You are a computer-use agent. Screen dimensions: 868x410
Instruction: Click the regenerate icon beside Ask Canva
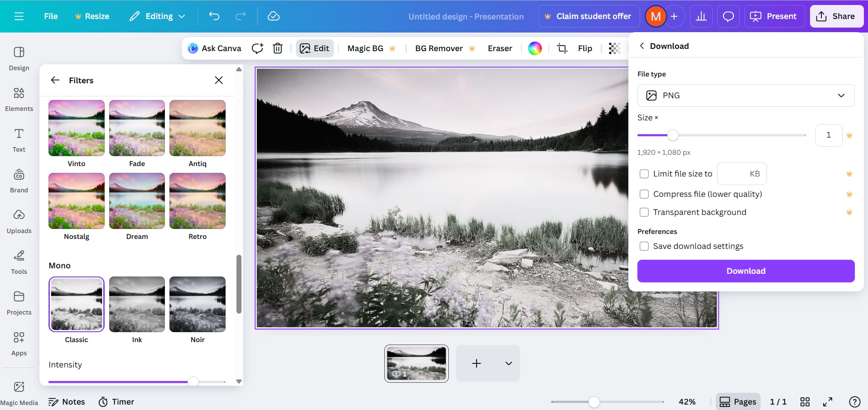click(x=257, y=48)
